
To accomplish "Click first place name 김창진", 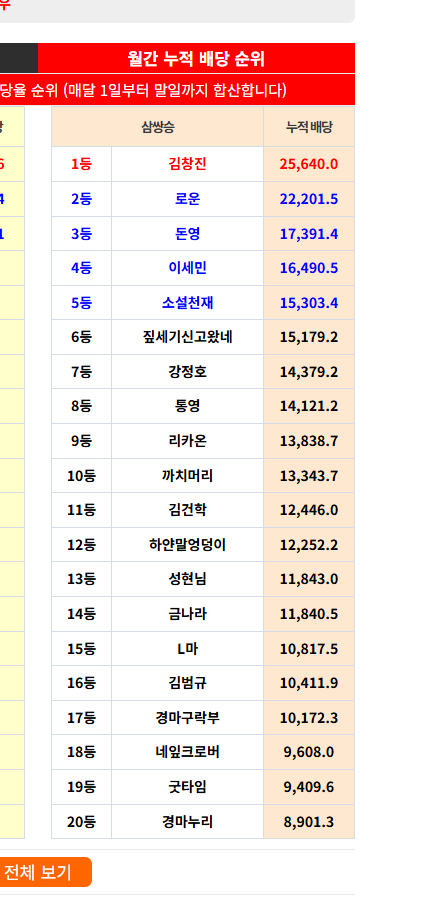I will pos(187,164).
